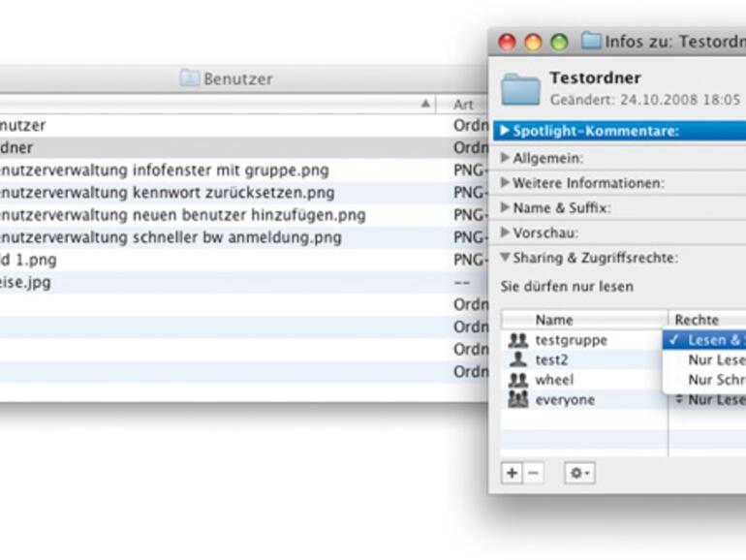Select the test2 name in the permissions list
This screenshot has height=560, width=746.
551,360
